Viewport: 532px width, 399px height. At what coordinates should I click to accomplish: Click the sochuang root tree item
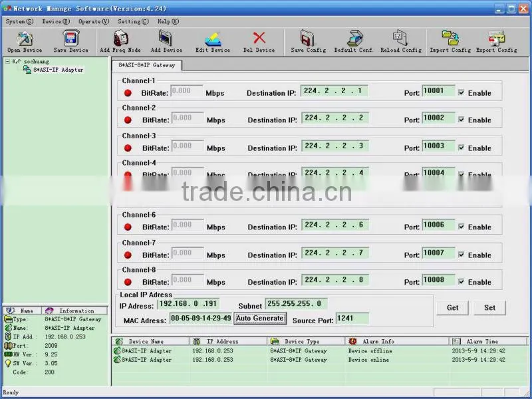tap(36, 61)
